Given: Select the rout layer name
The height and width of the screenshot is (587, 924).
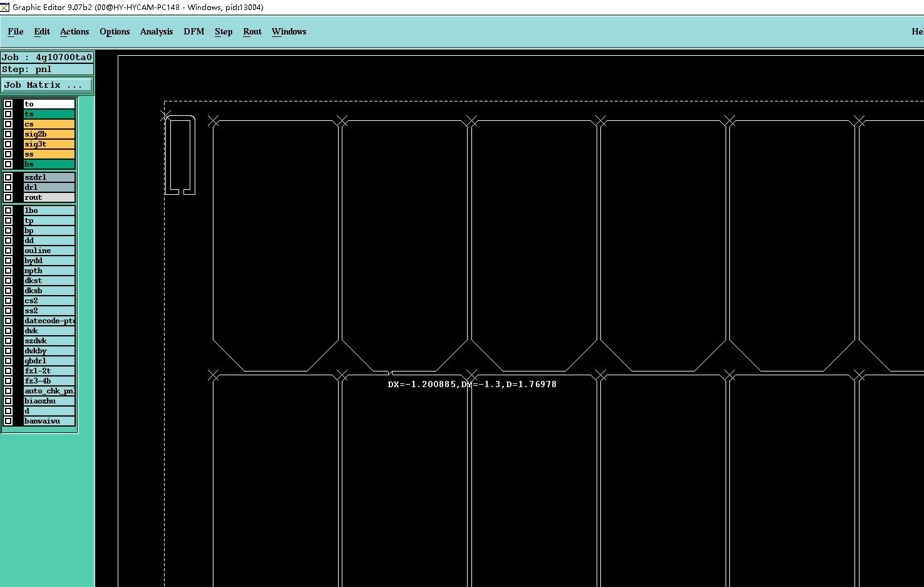Looking at the screenshot, I should pos(49,197).
